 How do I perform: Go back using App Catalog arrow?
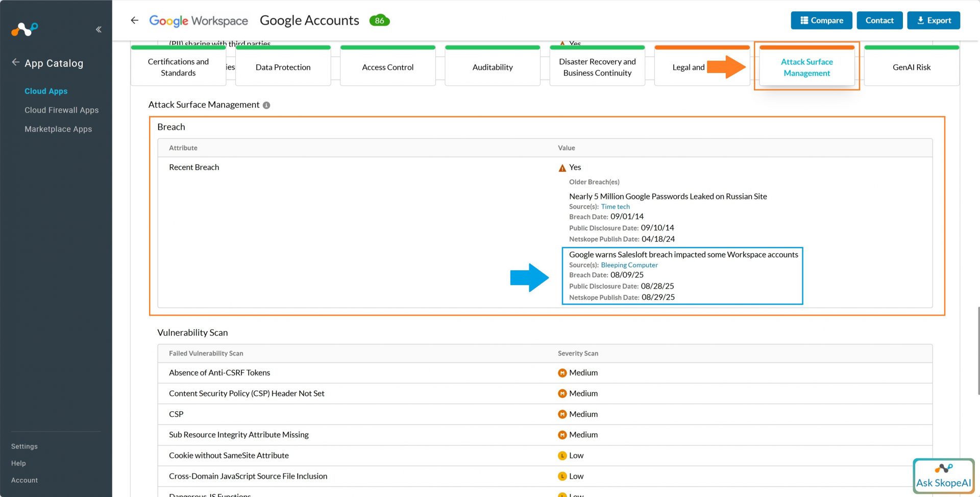16,63
